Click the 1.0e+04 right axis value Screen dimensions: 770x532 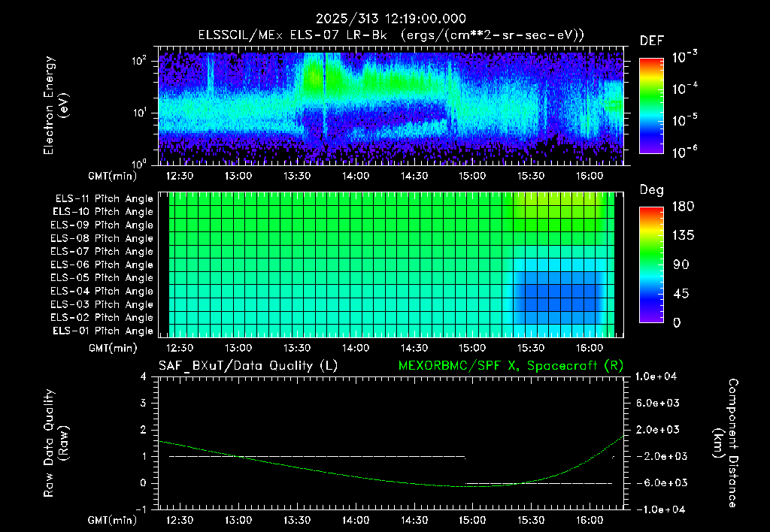(656, 376)
